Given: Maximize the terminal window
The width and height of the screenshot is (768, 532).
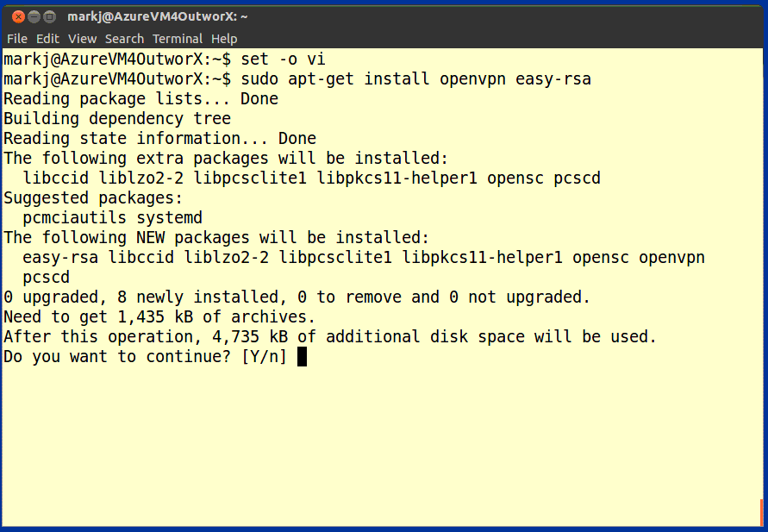Looking at the screenshot, I should click(50, 16).
